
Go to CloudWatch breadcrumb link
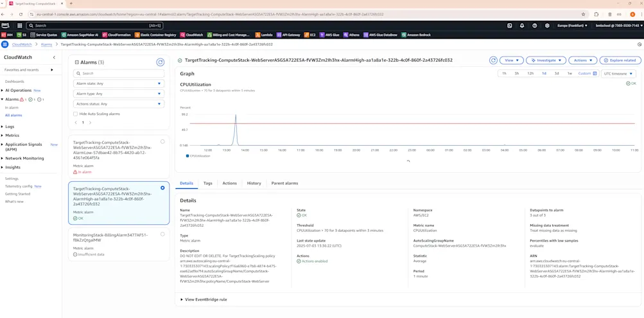(22, 44)
